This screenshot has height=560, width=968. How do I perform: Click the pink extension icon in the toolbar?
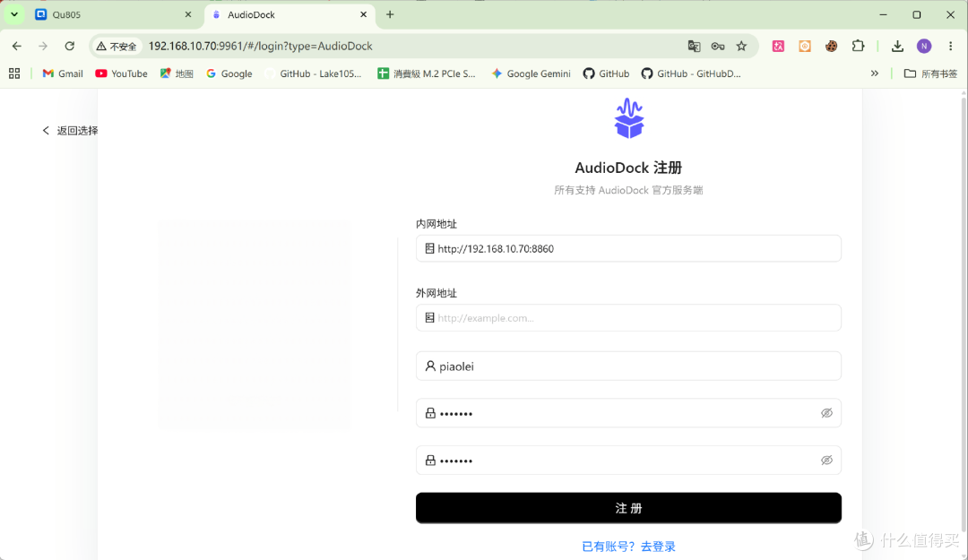pyautogui.click(x=778, y=46)
